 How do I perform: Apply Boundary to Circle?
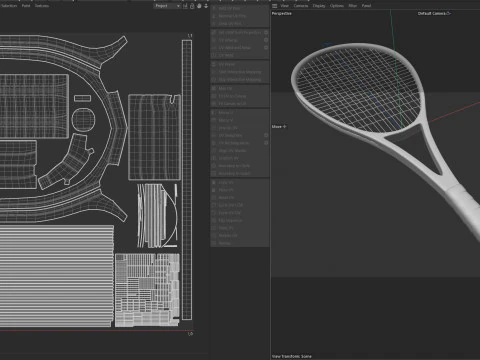click(x=240, y=166)
